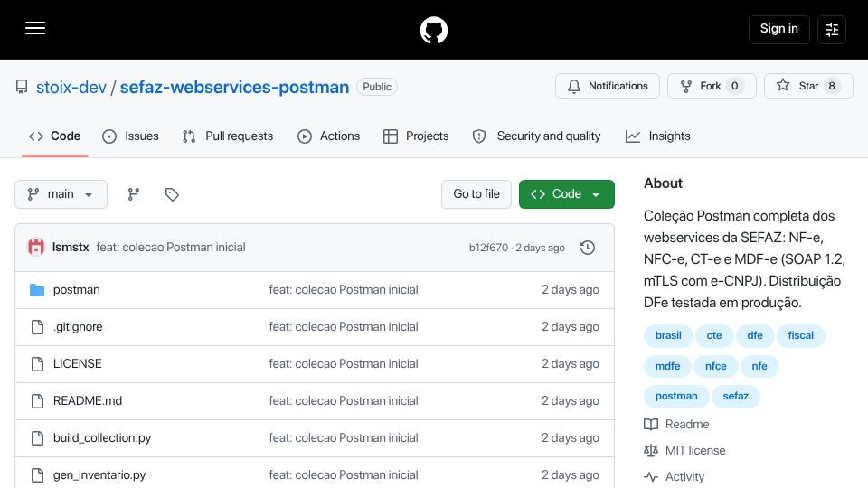Open the appearance settings sliders icon
This screenshot has height=488, width=868.
point(832,29)
